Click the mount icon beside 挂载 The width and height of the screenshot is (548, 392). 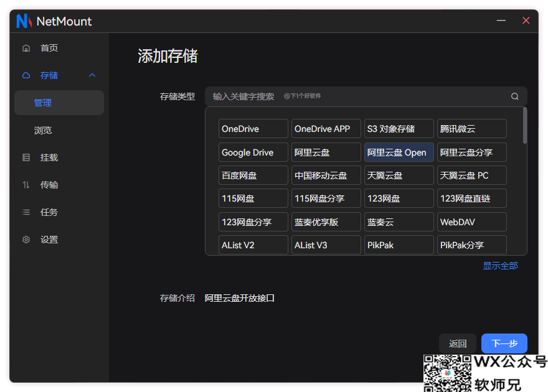pos(26,157)
